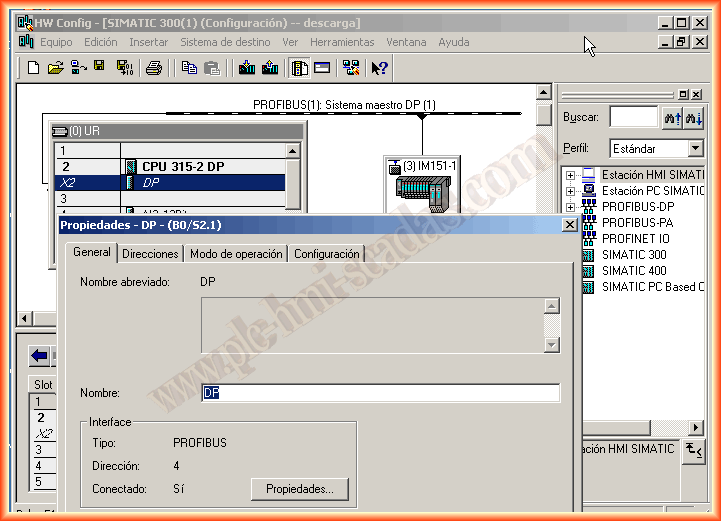The height and width of the screenshot is (521, 721).
Task: Click the context Help arrow icon
Action: (x=379, y=68)
